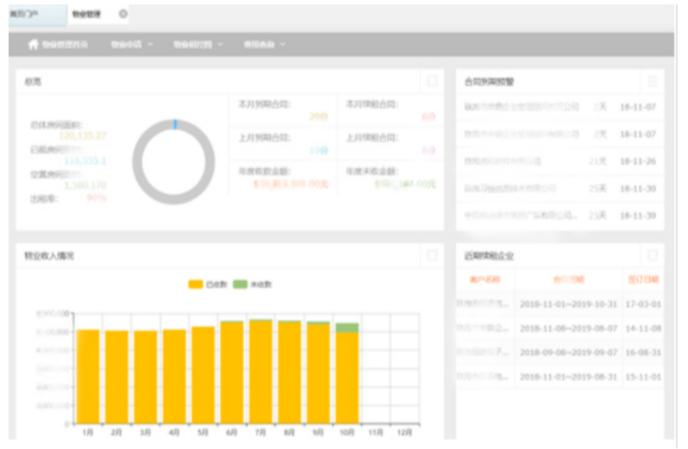Click the green amount under 年度未收金额

point(405,184)
